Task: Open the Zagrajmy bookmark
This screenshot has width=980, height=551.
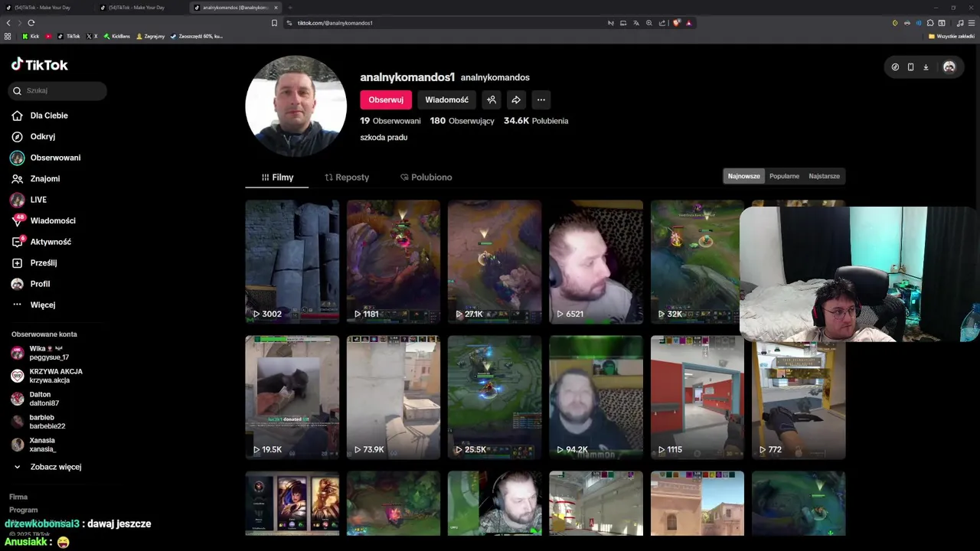Action: pos(150,36)
